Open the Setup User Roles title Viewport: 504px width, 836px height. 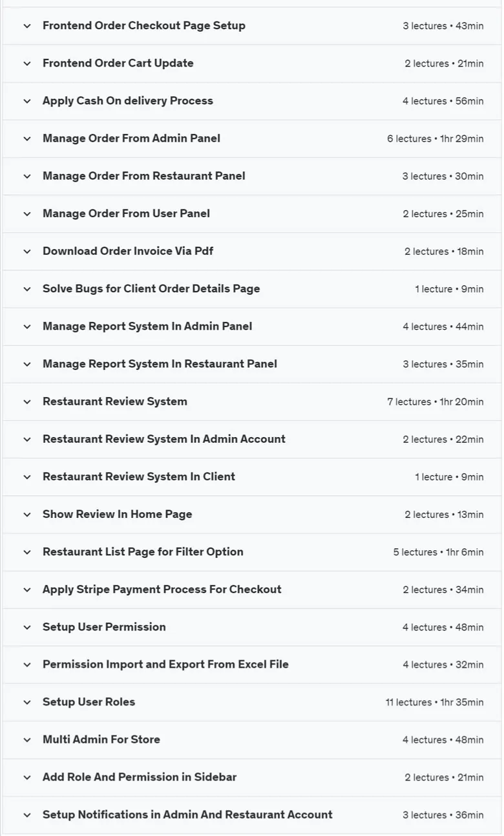click(x=89, y=702)
